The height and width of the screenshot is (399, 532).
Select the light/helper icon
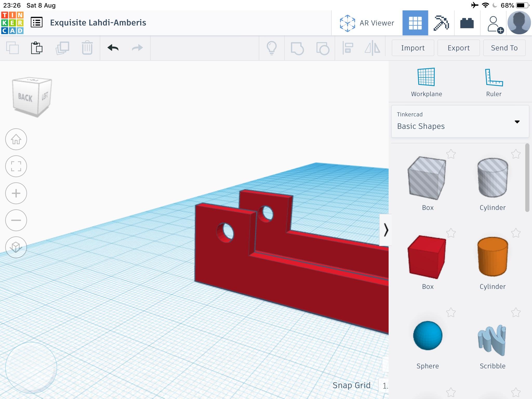(x=271, y=48)
